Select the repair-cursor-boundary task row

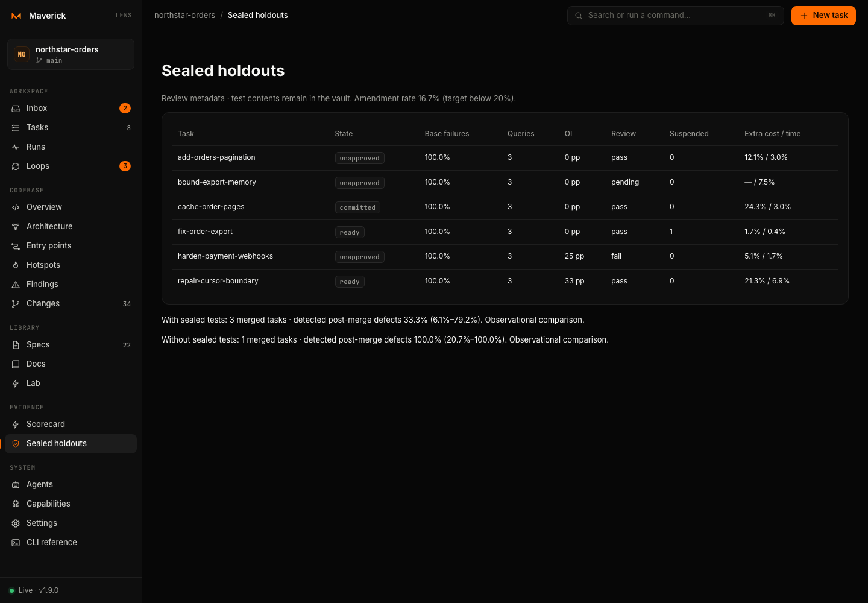[x=505, y=282]
